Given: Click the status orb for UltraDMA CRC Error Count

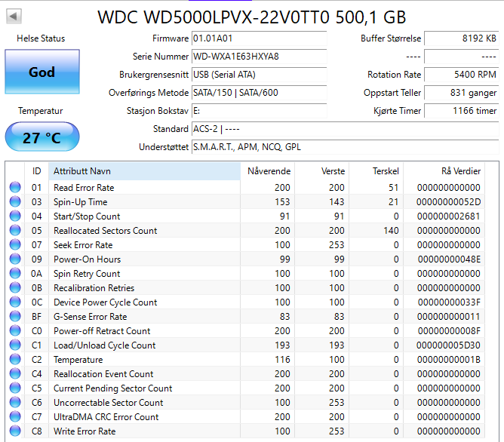Looking at the screenshot, I should (x=14, y=417).
